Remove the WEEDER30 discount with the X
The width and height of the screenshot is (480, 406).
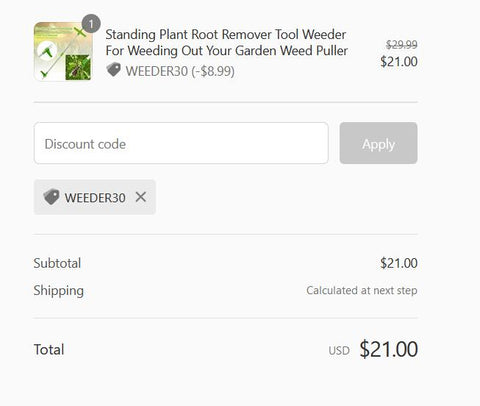pos(141,197)
